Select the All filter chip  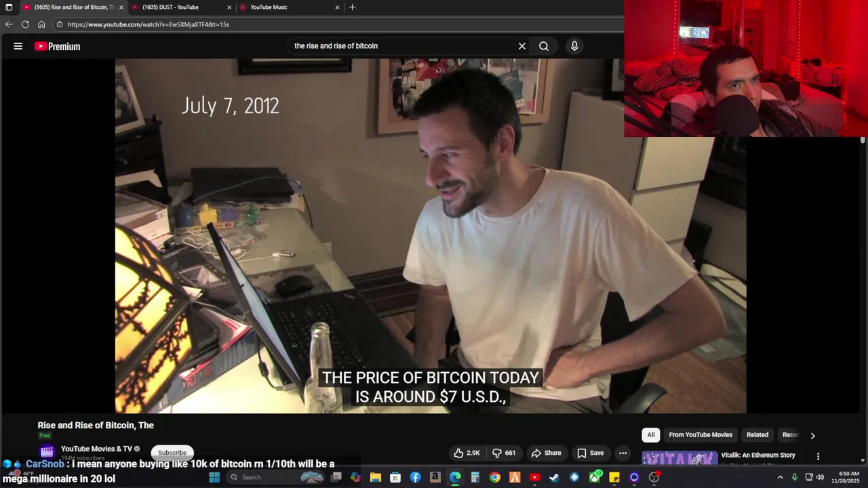pos(651,435)
